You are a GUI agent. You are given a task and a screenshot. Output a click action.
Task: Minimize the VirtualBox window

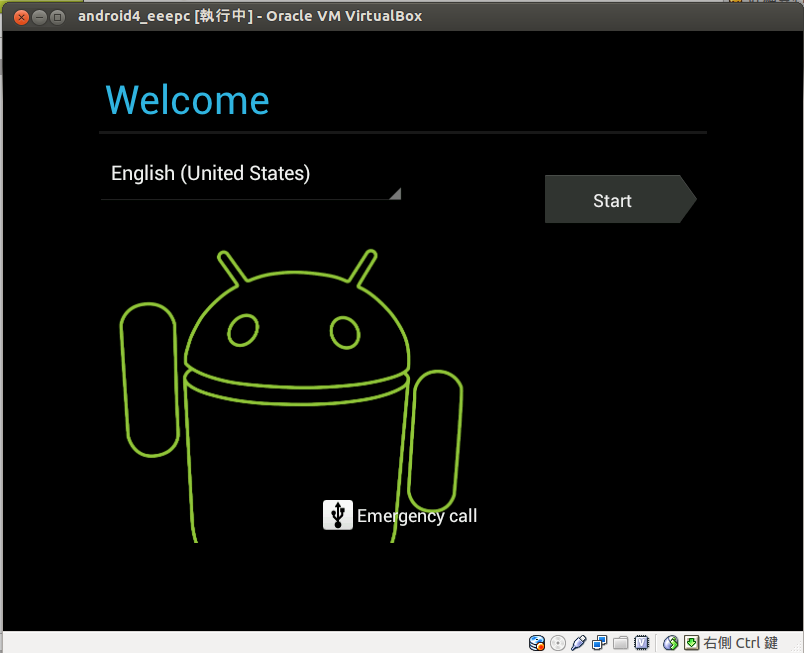[39, 17]
